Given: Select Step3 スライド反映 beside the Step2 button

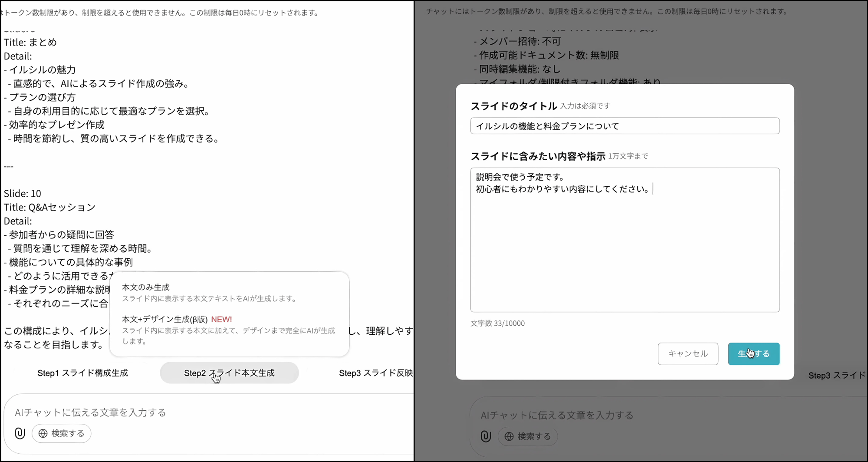Looking at the screenshot, I should coord(375,373).
